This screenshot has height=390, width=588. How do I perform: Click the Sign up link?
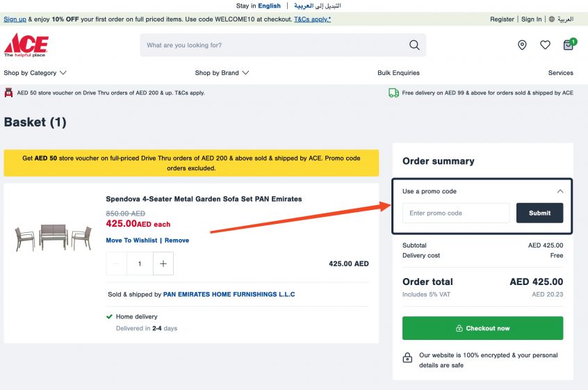pos(15,19)
